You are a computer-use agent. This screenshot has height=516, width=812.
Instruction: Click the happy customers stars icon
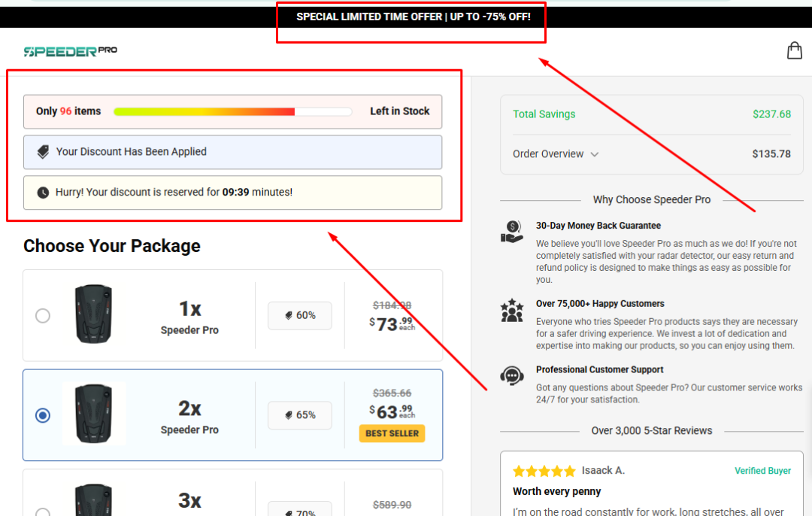tap(512, 311)
